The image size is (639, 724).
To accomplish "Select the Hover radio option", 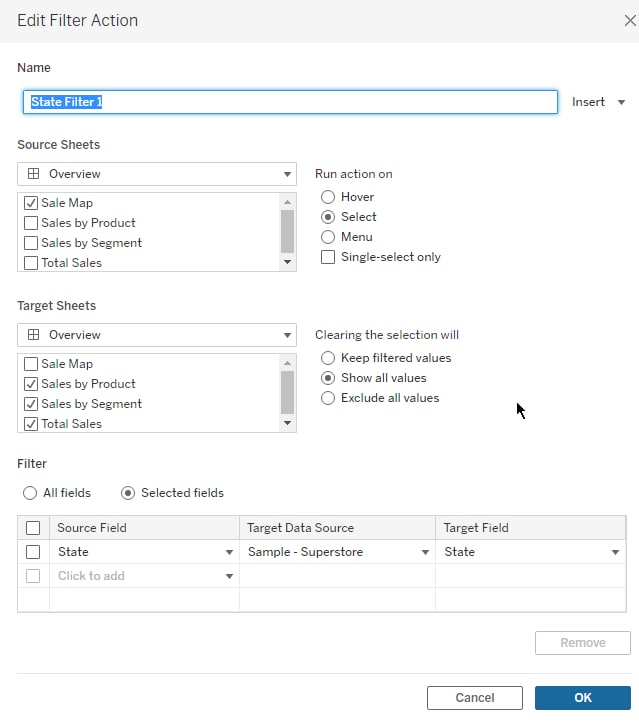I will (x=328, y=197).
